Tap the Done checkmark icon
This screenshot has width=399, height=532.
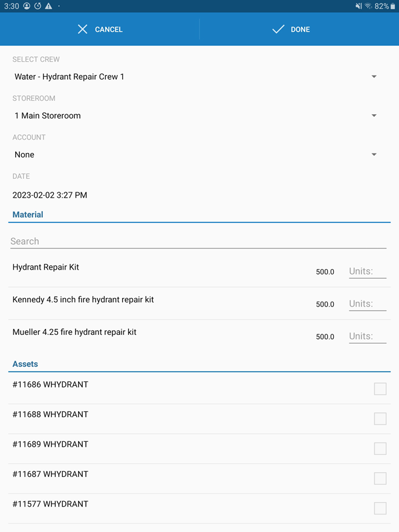pos(278,29)
